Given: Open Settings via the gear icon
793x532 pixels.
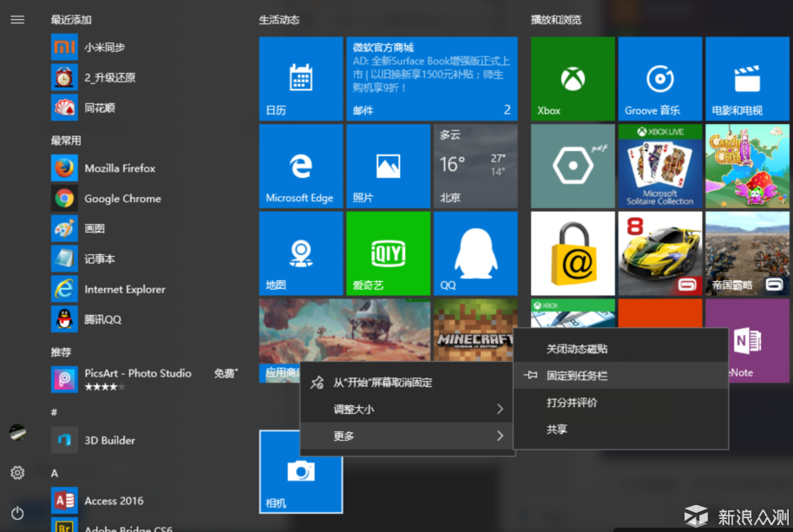Looking at the screenshot, I should click(x=16, y=473).
